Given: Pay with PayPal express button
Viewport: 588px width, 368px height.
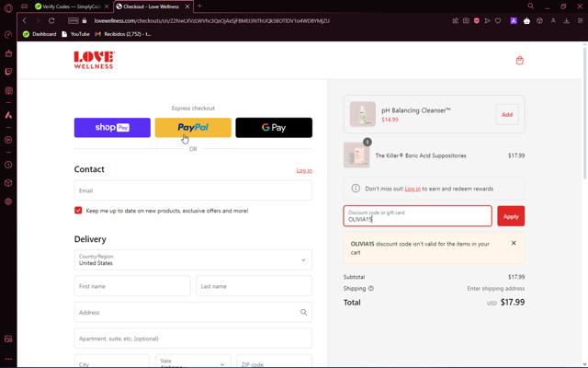Looking at the screenshot, I should click(193, 128).
